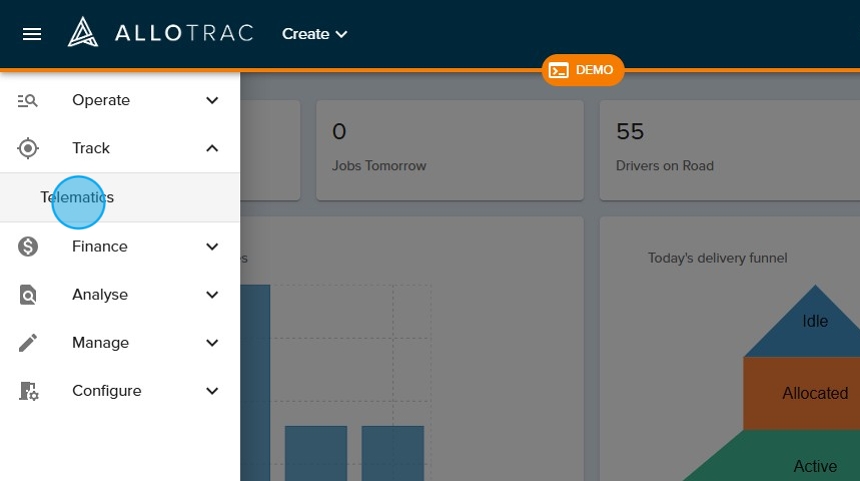Collapse the Track section chevron
This screenshot has height=481, width=860.
212,148
